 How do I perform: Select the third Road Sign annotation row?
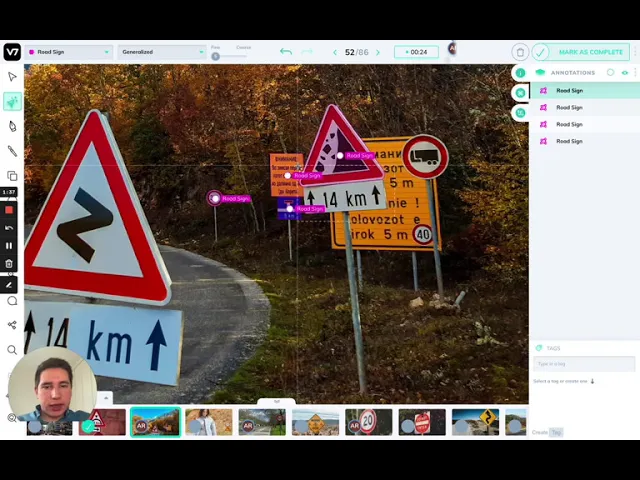click(584, 124)
